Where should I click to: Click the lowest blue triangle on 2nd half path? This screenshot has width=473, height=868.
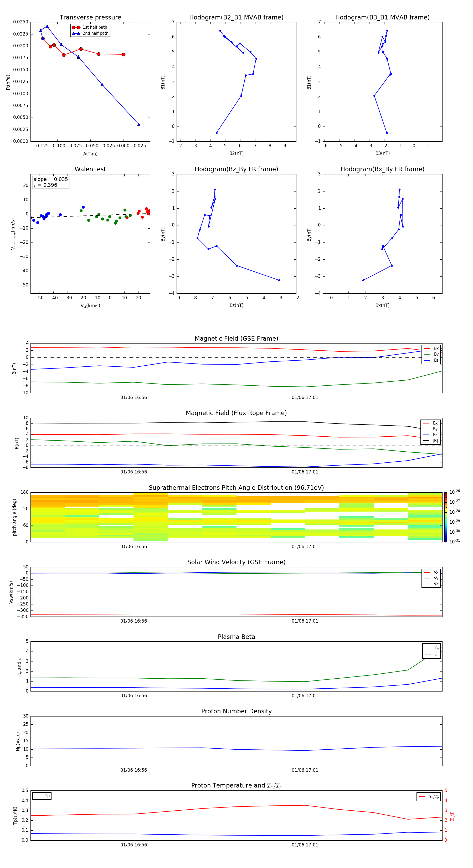tap(139, 125)
